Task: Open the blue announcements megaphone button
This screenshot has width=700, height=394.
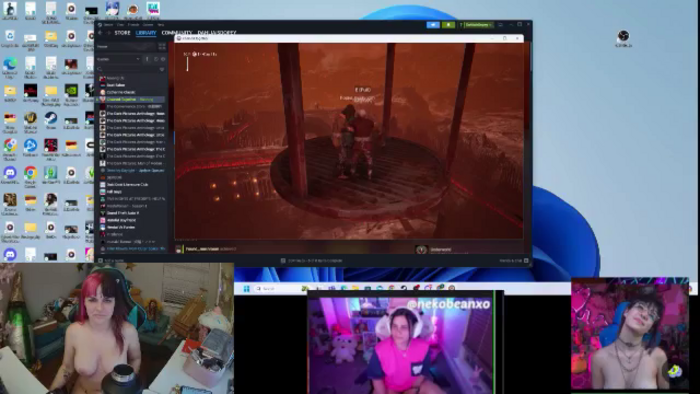Action: [x=433, y=25]
